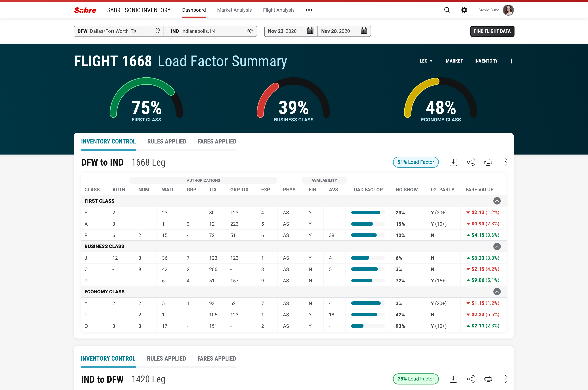Open the vertical dots menu beside INVENTORY
This screenshot has width=588, height=390.
click(x=511, y=61)
